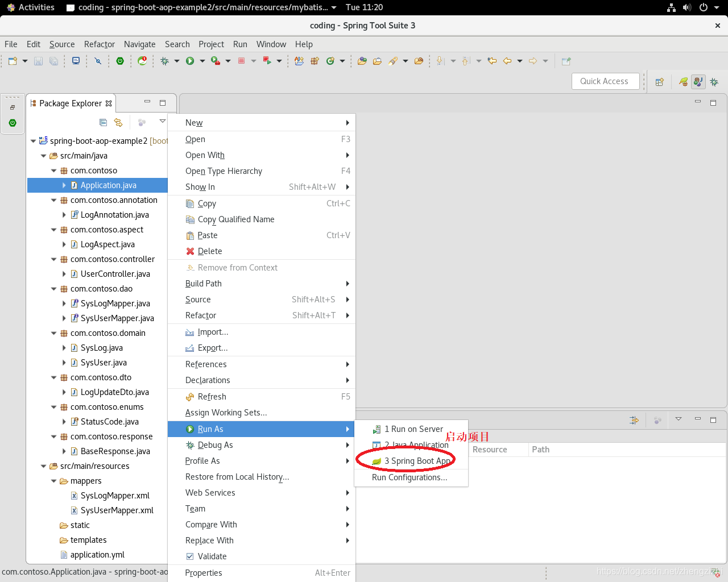Collapse the com.contoso.annotation package node

point(54,200)
